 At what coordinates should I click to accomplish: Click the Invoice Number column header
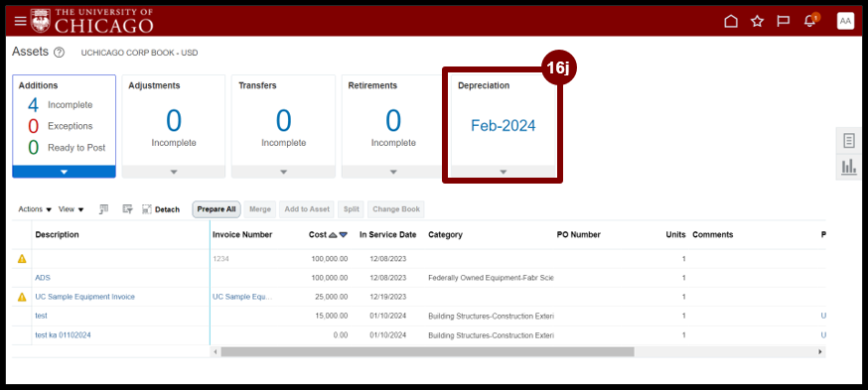242,234
